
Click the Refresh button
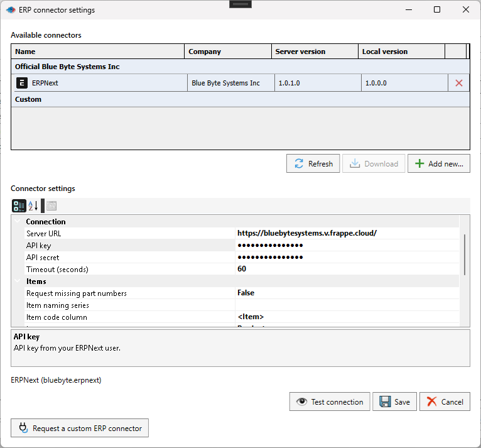pos(313,163)
